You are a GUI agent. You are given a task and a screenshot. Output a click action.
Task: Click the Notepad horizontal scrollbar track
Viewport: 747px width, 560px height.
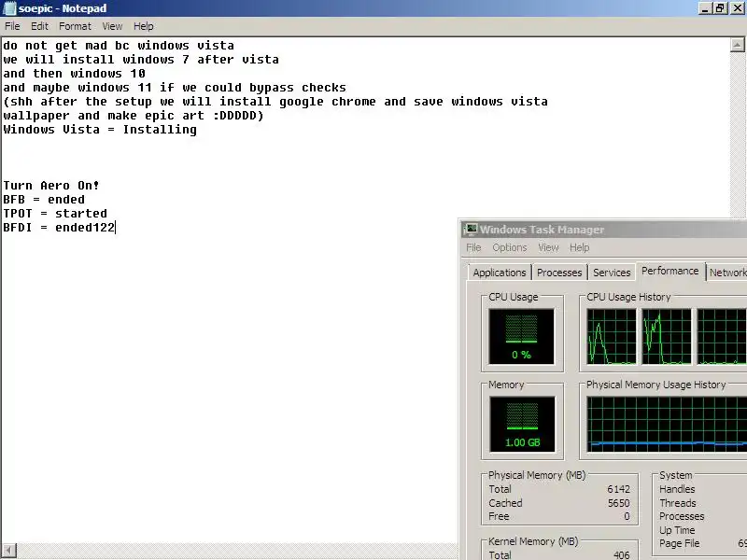237,550
